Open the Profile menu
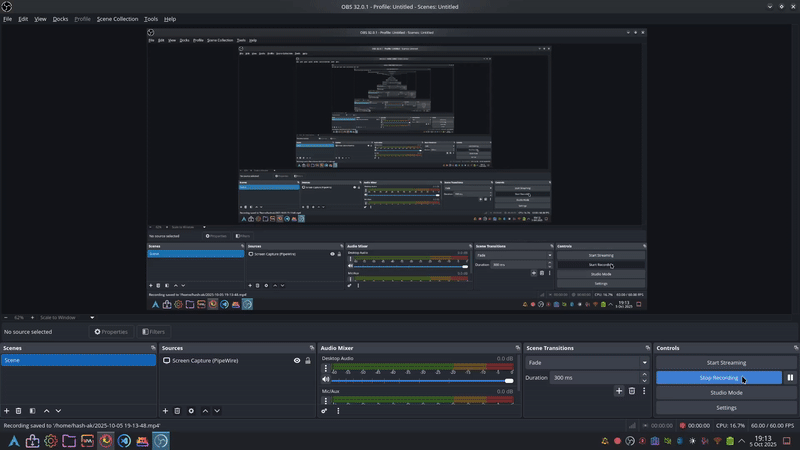The width and height of the screenshot is (800, 450). pyautogui.click(x=82, y=19)
